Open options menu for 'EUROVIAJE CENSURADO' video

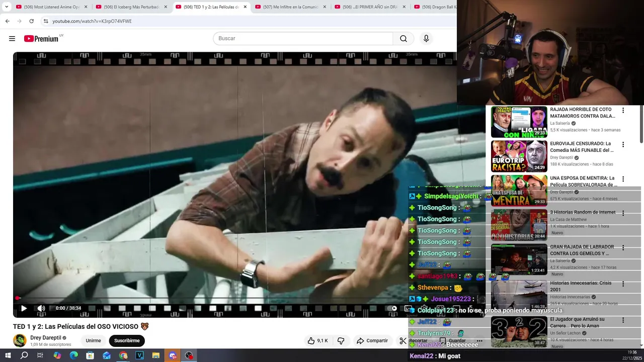click(x=623, y=145)
